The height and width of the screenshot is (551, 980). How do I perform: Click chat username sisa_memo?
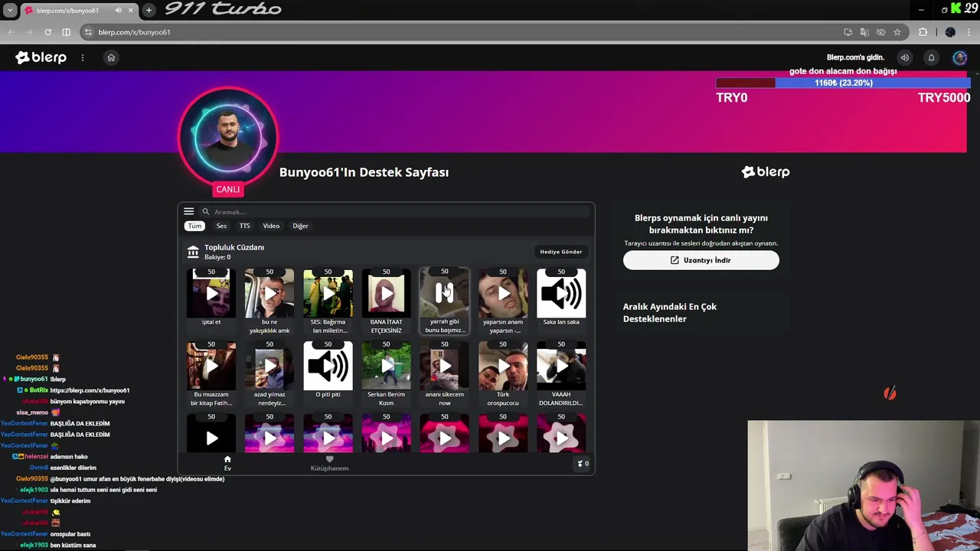32,412
